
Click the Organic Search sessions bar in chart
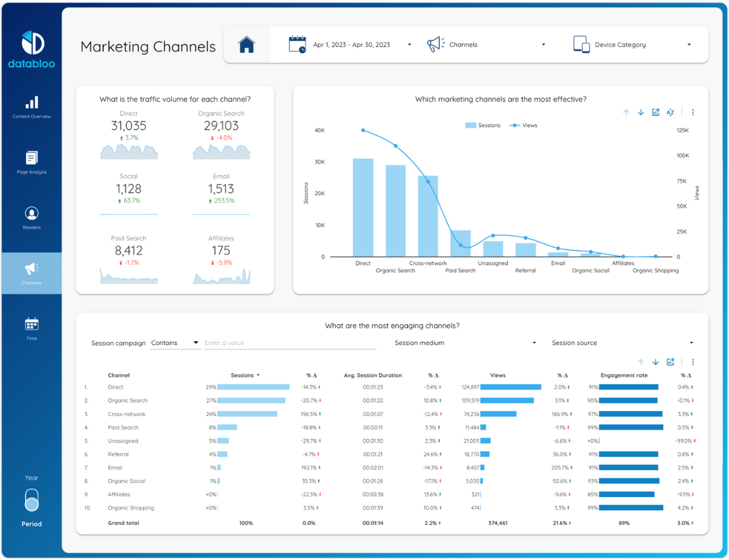coord(396,211)
